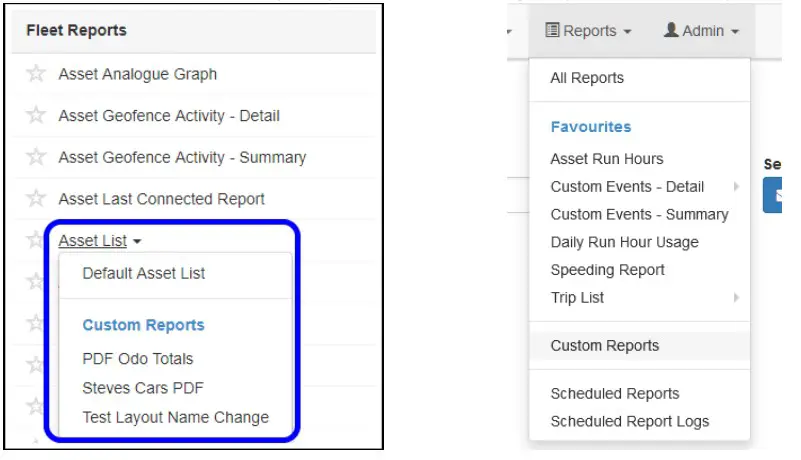
Task: Expand the Trip List submenu arrow
Action: 736,298
